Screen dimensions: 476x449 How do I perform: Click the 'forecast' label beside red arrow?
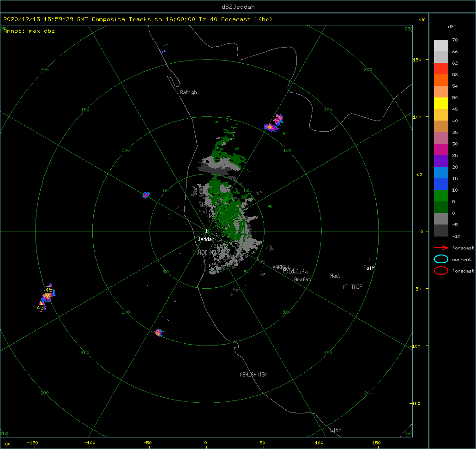click(463, 248)
